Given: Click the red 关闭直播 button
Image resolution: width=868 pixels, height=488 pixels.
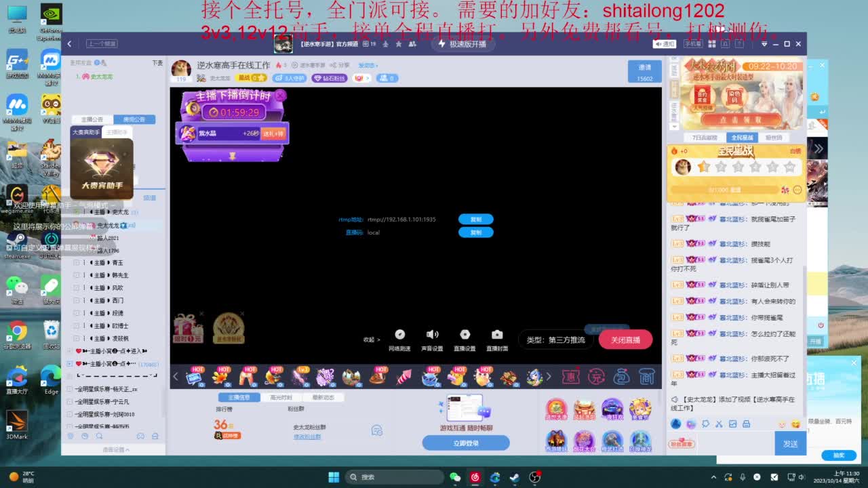Looking at the screenshot, I should coord(625,340).
